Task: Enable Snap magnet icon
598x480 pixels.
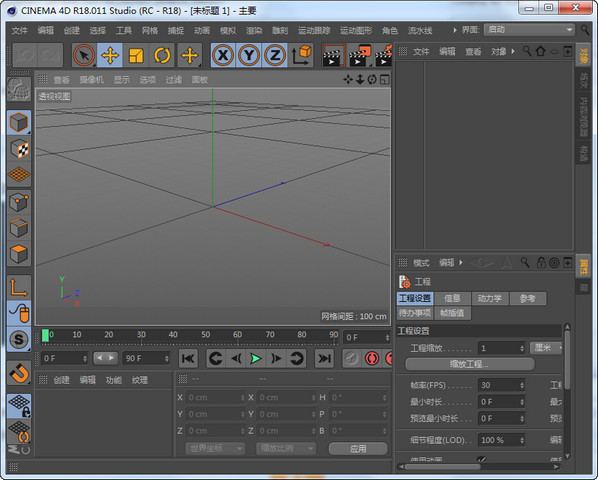Action: [19, 372]
